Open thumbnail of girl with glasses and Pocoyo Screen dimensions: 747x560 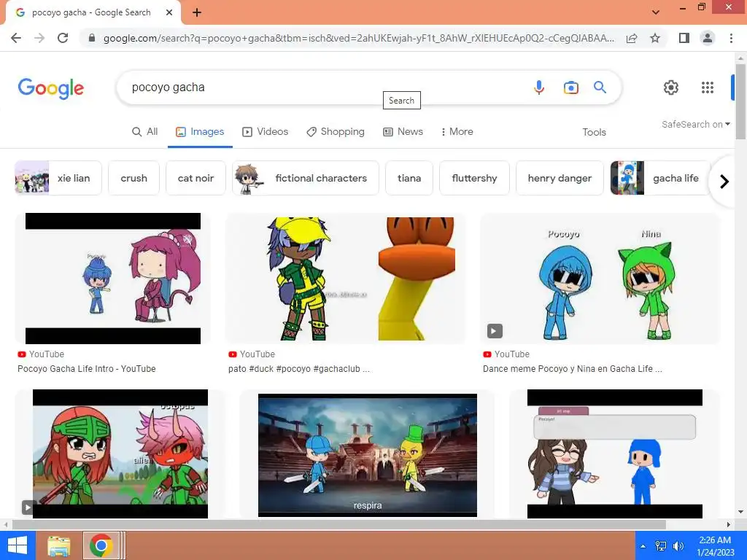pyautogui.click(x=614, y=454)
